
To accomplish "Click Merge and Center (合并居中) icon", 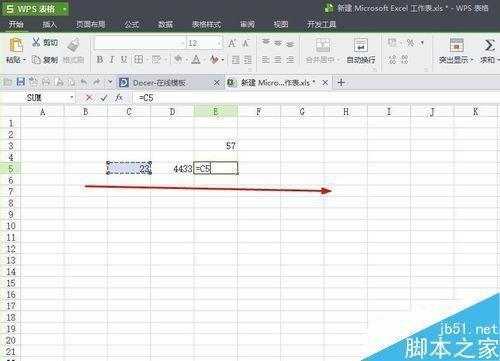I will coord(323,45).
